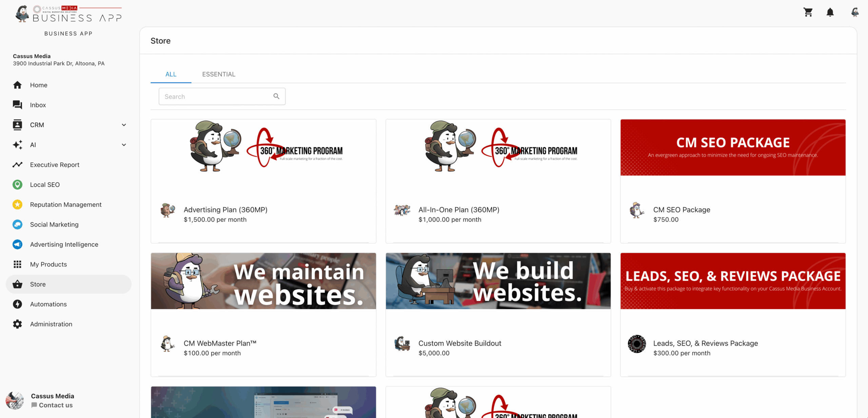Click the LEADS, SEO, & REVIEWS PACKAGE banner
Screen dimensions: 868x418
tap(733, 281)
